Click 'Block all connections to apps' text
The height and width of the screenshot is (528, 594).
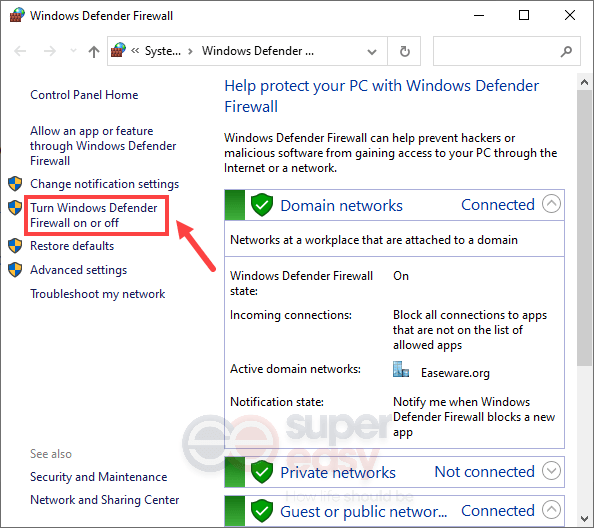point(470,330)
